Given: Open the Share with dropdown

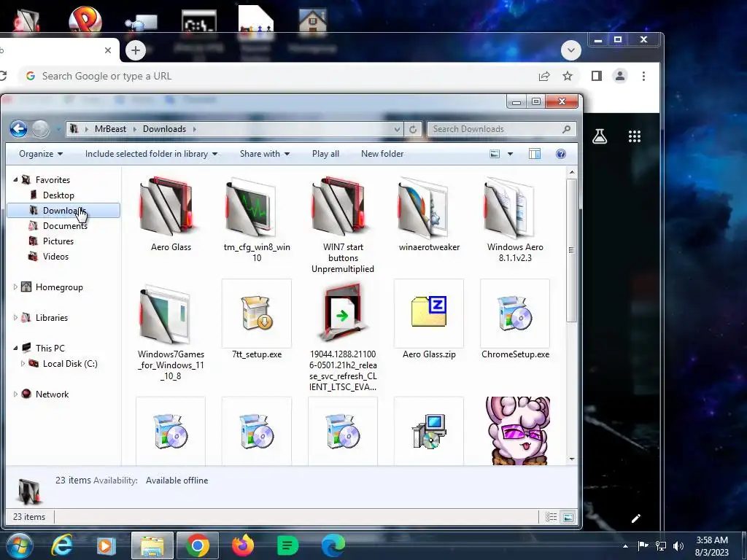Looking at the screenshot, I should [x=264, y=154].
